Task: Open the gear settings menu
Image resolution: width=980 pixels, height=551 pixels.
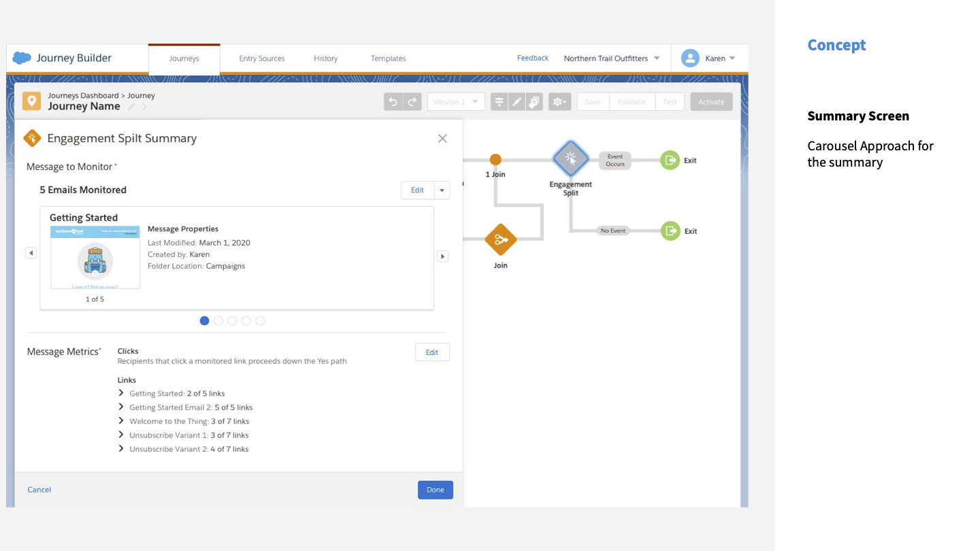Action: pos(559,102)
